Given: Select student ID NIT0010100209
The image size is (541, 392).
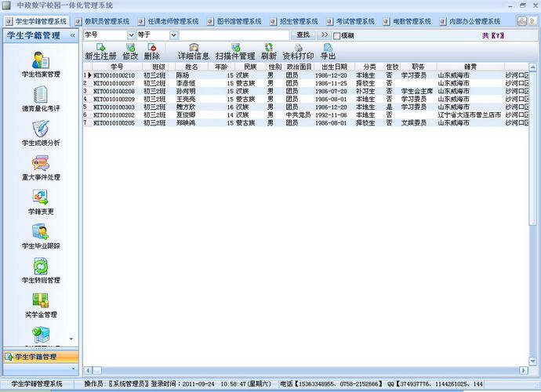Looking at the screenshot, I should pyautogui.click(x=114, y=99).
